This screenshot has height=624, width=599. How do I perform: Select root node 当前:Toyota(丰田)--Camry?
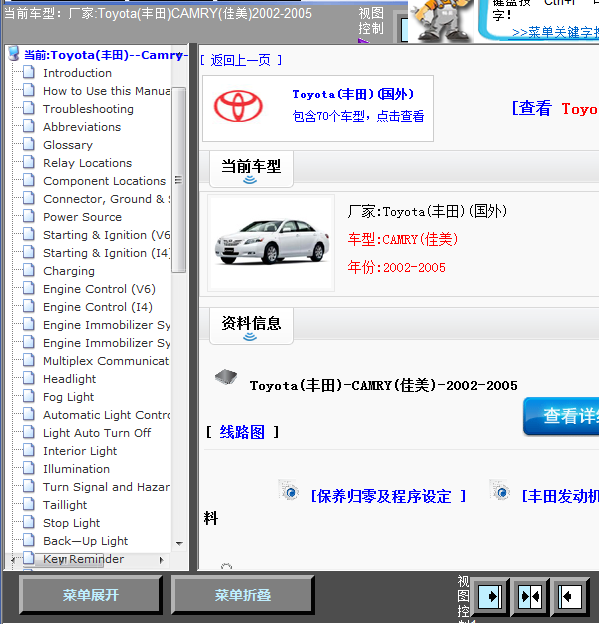point(105,55)
